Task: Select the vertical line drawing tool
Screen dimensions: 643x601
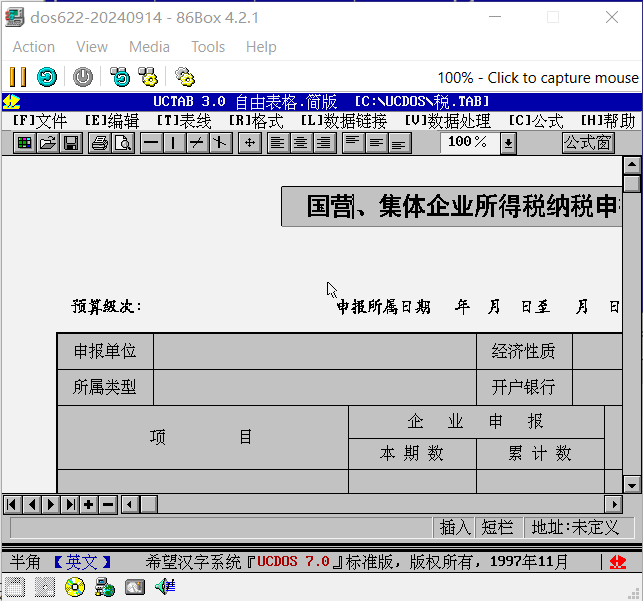Action: coord(174,143)
